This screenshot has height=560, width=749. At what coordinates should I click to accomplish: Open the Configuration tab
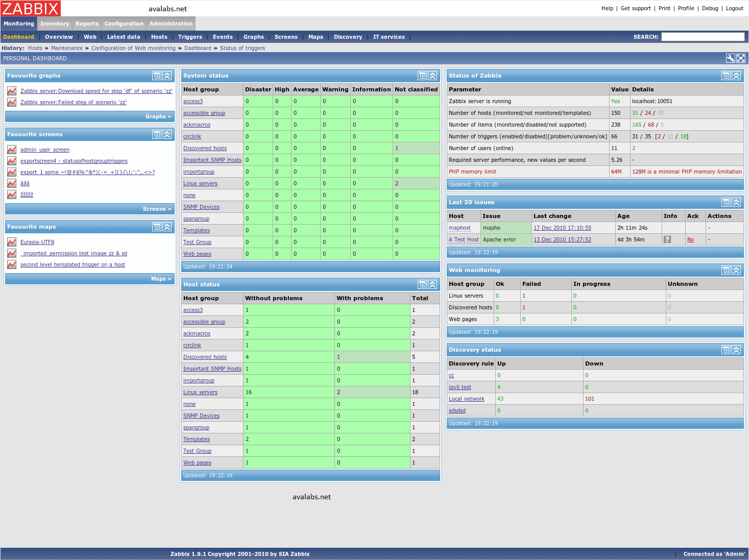(124, 23)
